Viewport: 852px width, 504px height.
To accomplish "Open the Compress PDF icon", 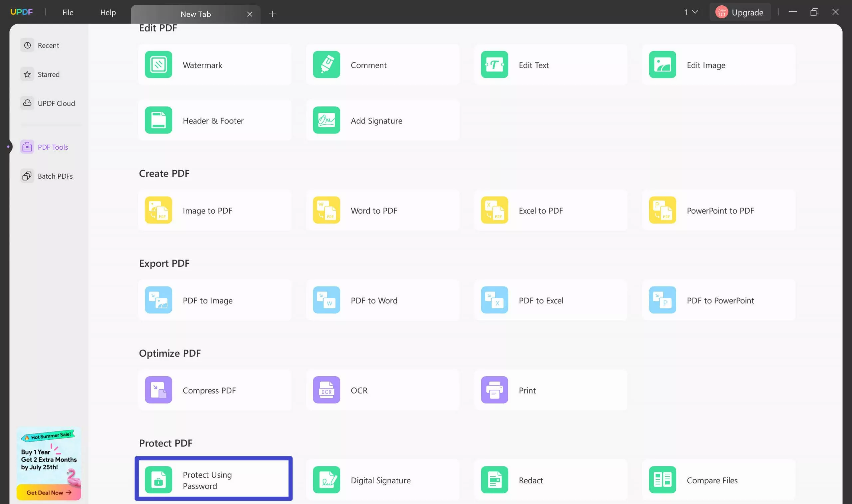I will point(158,390).
